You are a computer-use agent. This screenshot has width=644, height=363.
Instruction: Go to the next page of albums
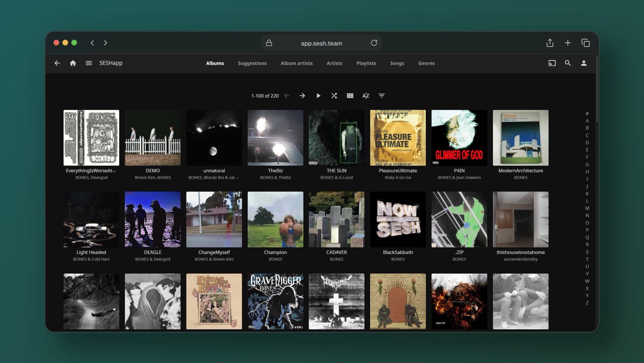302,96
